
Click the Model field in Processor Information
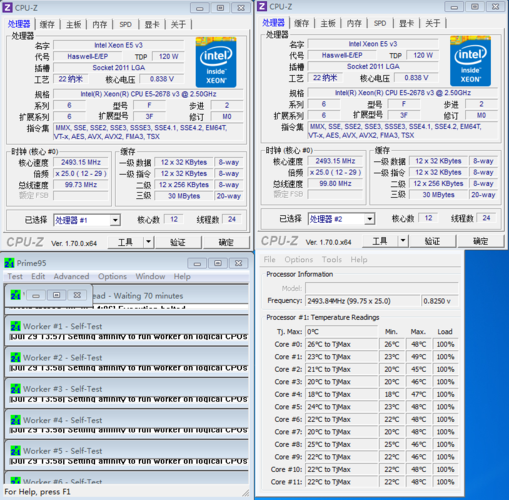pyautogui.click(x=382, y=288)
